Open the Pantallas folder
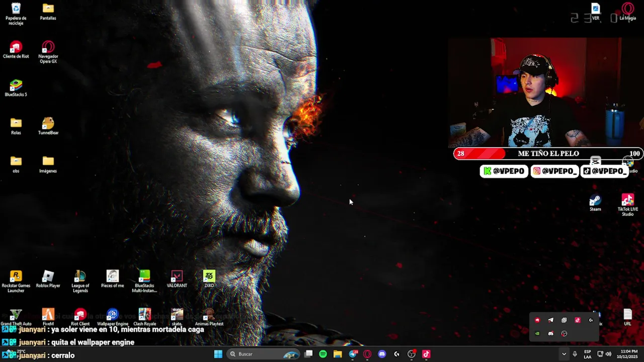The height and width of the screenshot is (362, 644). coord(48,11)
